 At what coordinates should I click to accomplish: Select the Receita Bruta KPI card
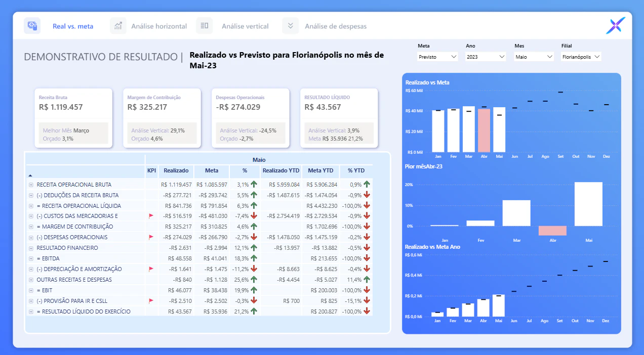pos(73,118)
